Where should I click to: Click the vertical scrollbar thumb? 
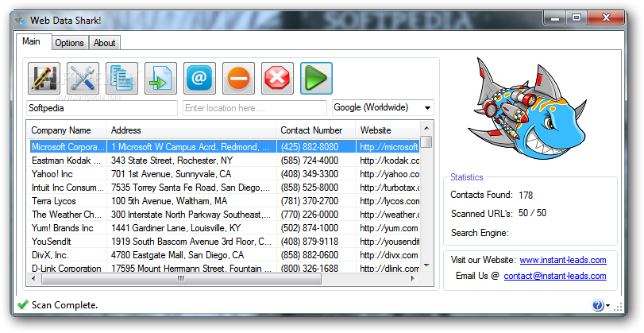point(426,141)
